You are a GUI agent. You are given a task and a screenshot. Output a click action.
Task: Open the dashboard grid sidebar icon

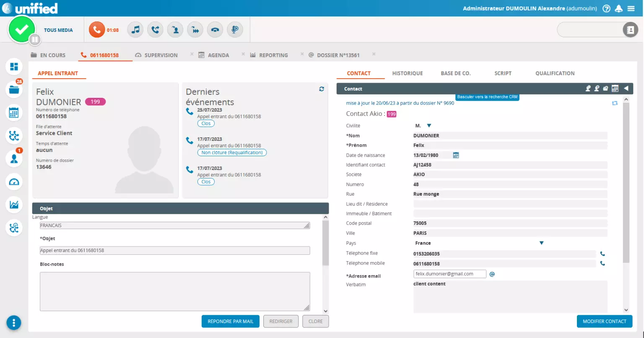pyautogui.click(x=14, y=67)
